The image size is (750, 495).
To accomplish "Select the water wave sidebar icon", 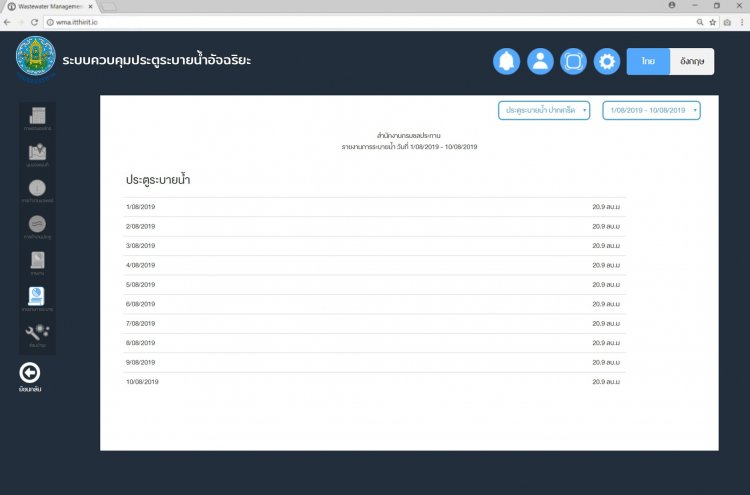I will pyautogui.click(x=38, y=226).
